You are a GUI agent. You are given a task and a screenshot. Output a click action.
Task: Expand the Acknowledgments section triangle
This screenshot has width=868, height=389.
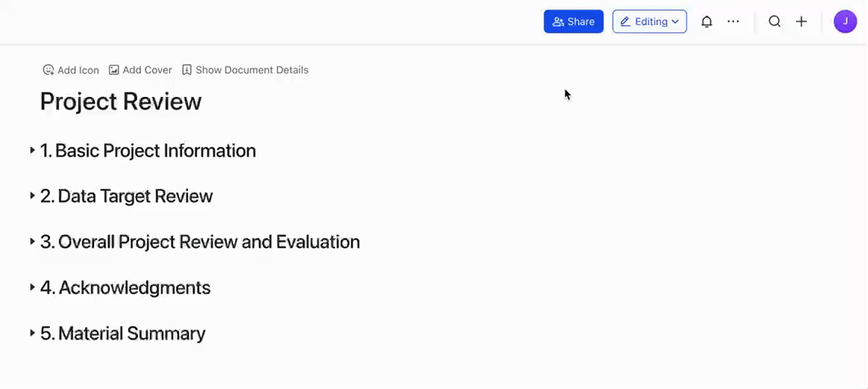32,288
